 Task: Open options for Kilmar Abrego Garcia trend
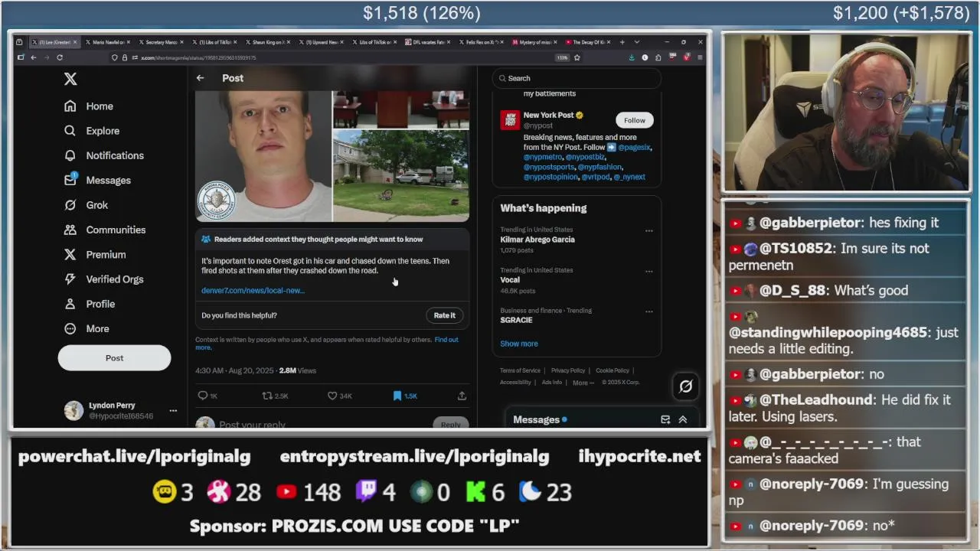coord(648,230)
